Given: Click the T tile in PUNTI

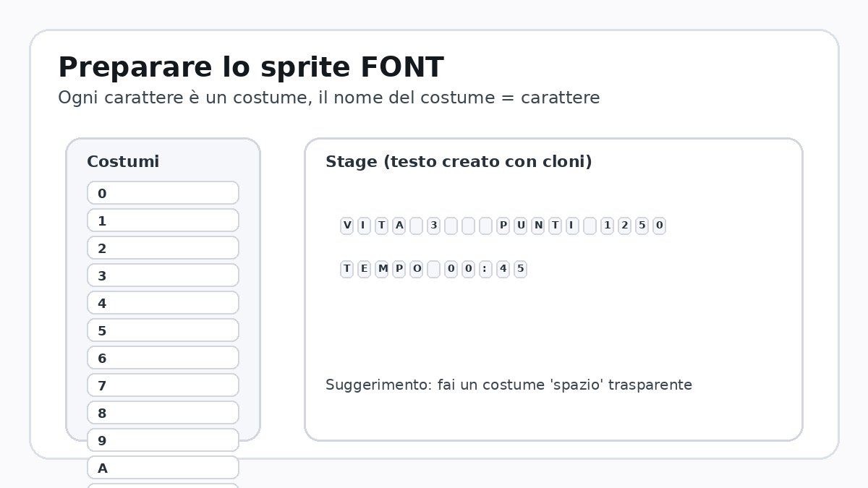Looking at the screenshot, I should click(x=556, y=226).
